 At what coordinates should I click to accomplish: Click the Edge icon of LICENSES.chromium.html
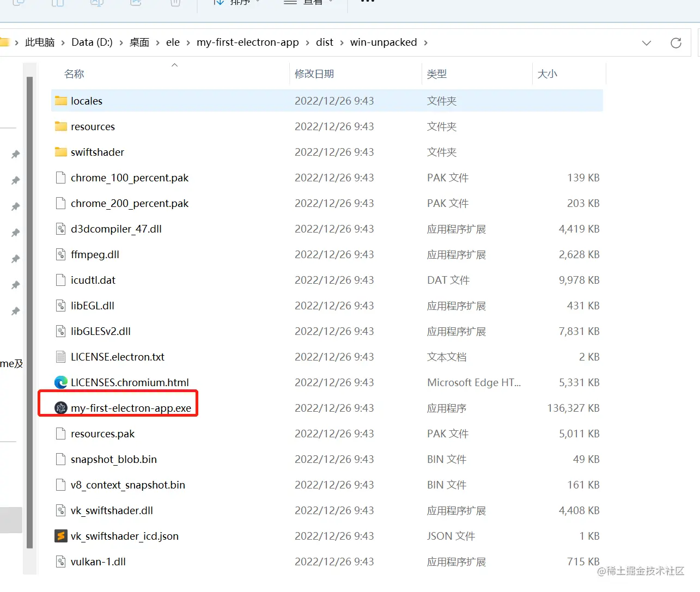click(x=61, y=382)
